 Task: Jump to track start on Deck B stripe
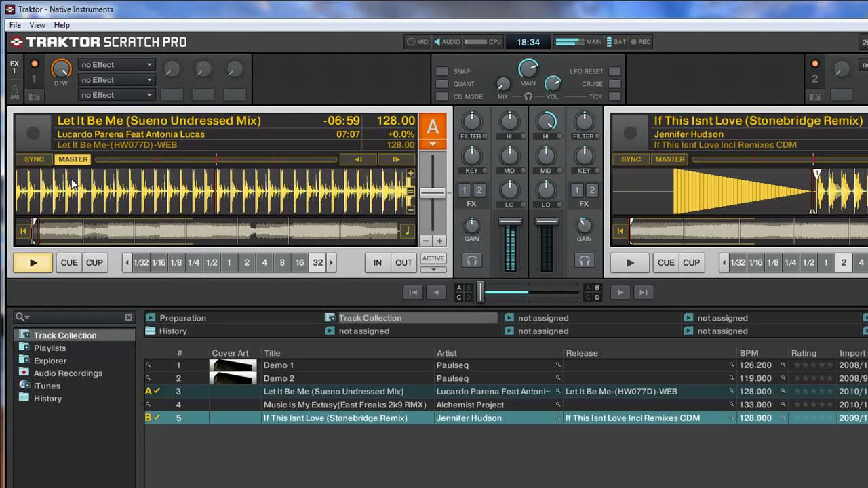[x=619, y=231]
